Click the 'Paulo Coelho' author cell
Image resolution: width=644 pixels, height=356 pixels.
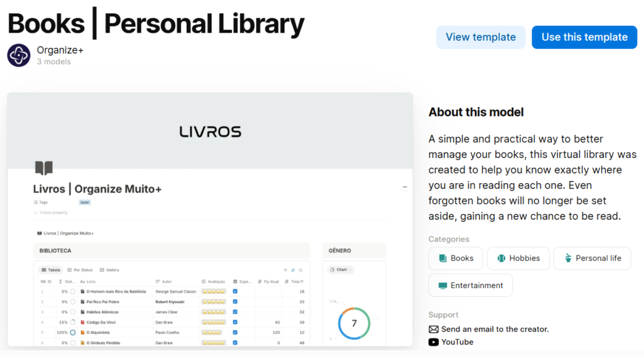[167, 333]
